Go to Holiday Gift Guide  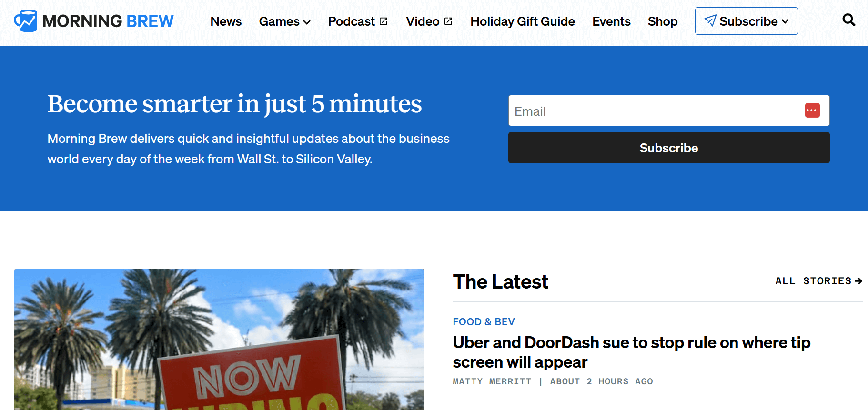523,21
